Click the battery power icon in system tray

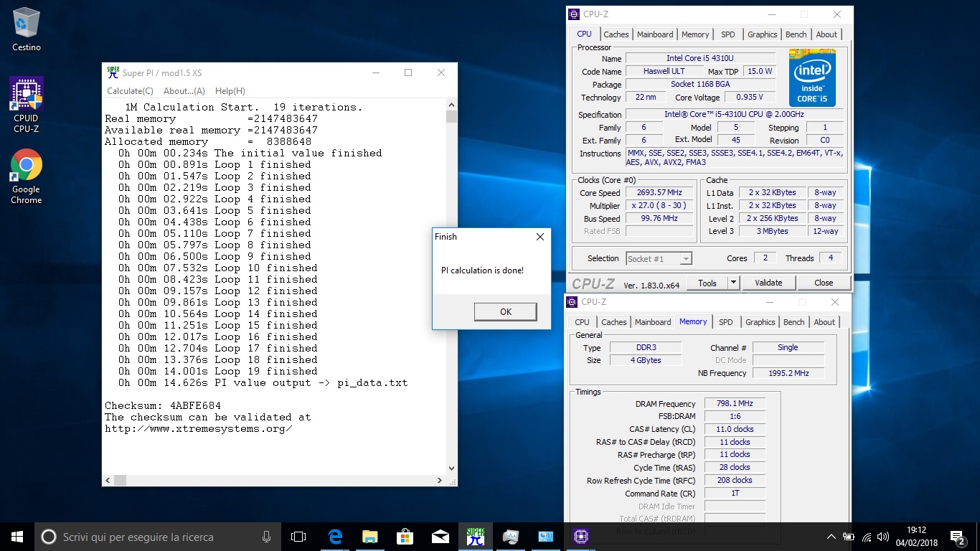849,537
